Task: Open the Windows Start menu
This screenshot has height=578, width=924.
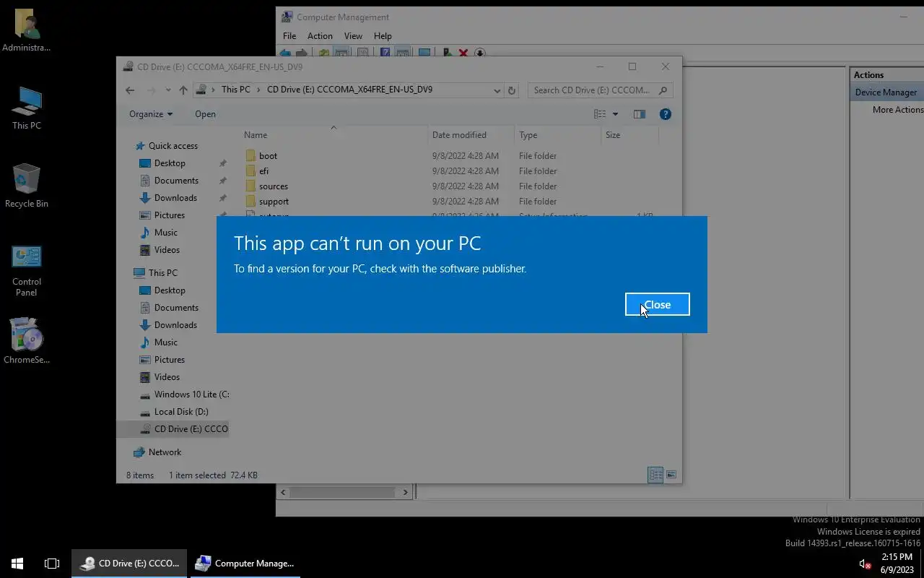Action: [17, 563]
